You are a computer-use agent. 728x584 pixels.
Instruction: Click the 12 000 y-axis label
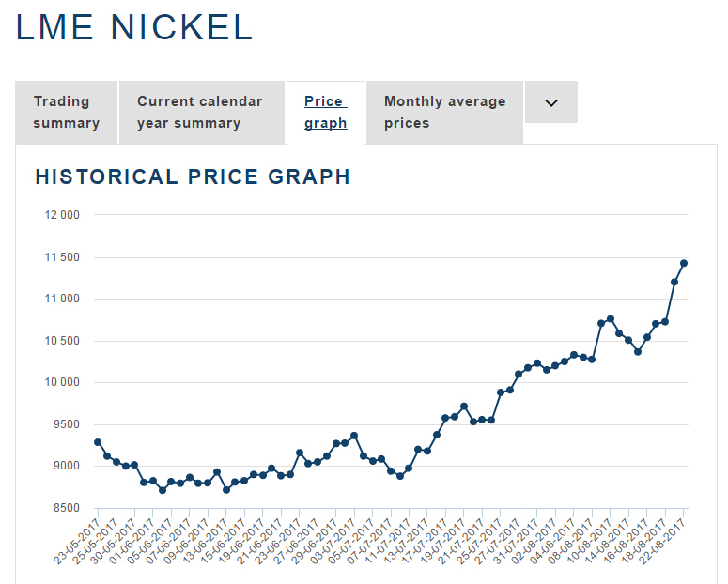point(62,215)
